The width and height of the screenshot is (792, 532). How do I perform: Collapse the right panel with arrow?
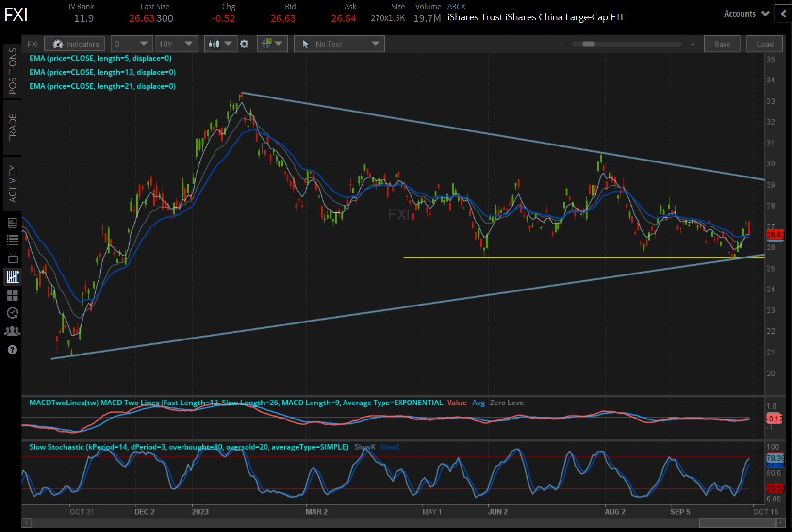pos(783,14)
